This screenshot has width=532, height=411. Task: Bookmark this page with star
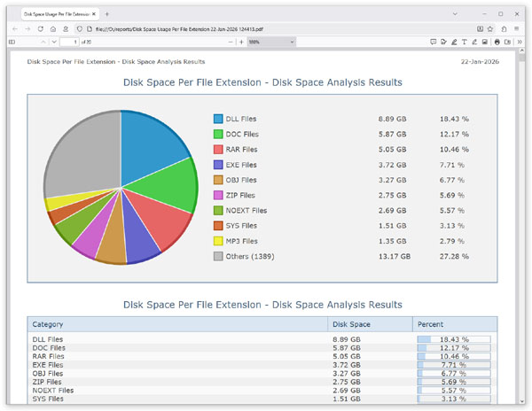coord(490,29)
